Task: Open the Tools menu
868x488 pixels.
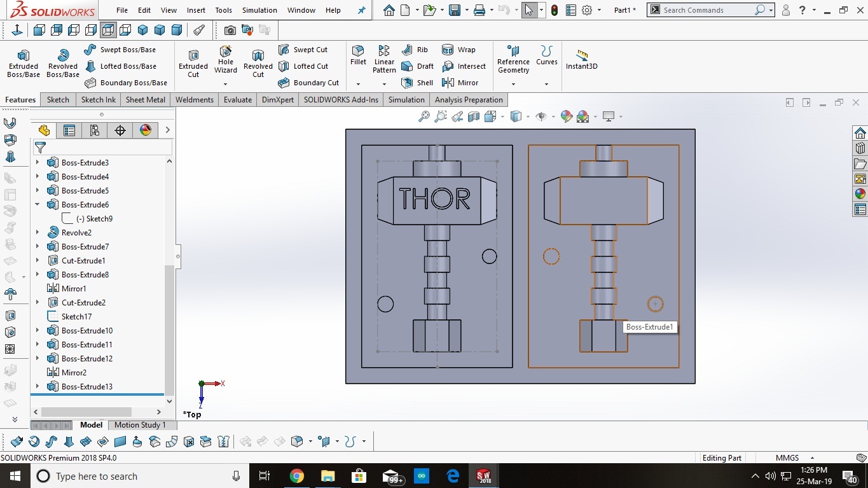Action: click(x=224, y=10)
